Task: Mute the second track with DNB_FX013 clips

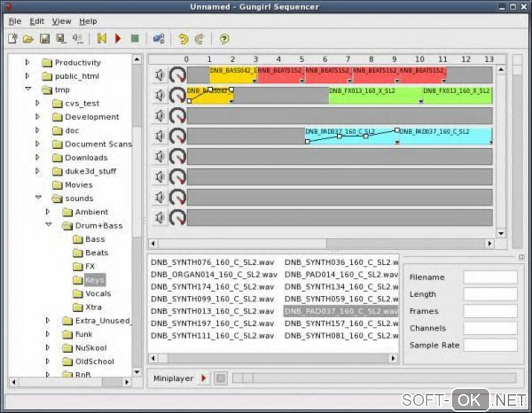Action: pyautogui.click(x=160, y=95)
